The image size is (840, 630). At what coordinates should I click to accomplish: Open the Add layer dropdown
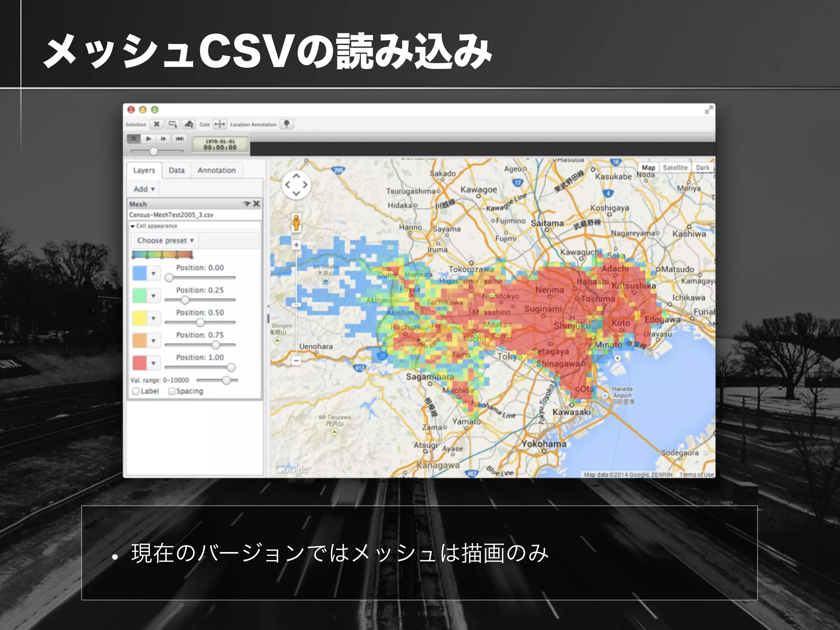[144, 189]
